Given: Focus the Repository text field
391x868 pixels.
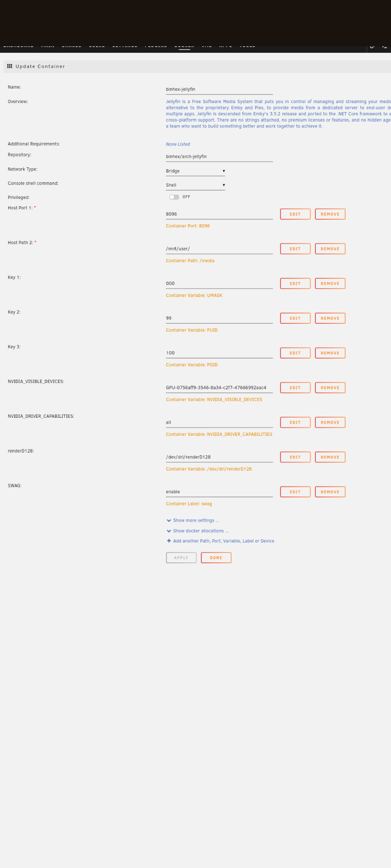Looking at the screenshot, I should (219, 156).
